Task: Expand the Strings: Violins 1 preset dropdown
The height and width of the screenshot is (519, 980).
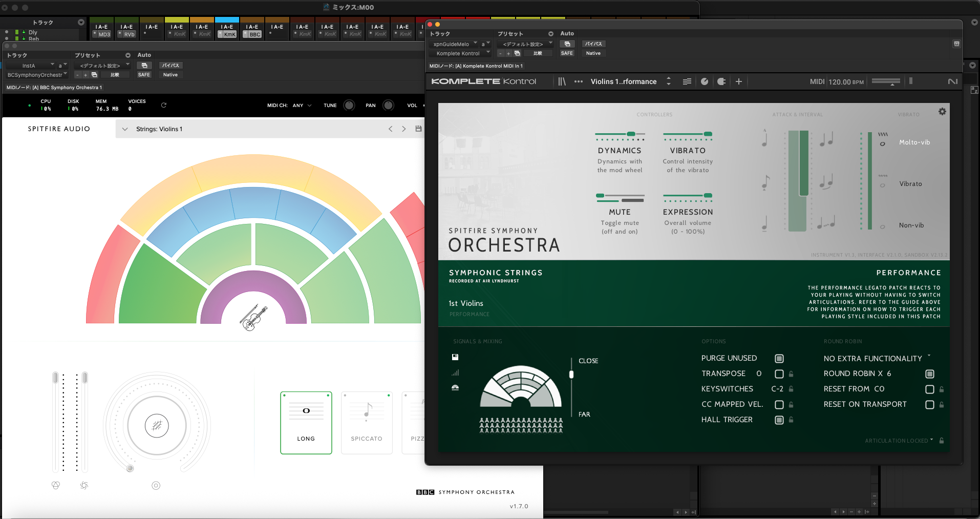Action: pyautogui.click(x=125, y=129)
